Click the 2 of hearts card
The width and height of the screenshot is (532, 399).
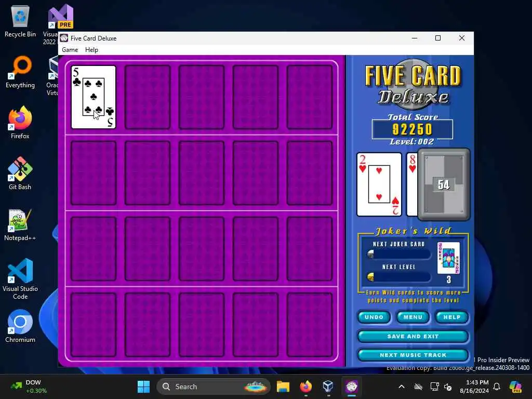[x=379, y=184]
